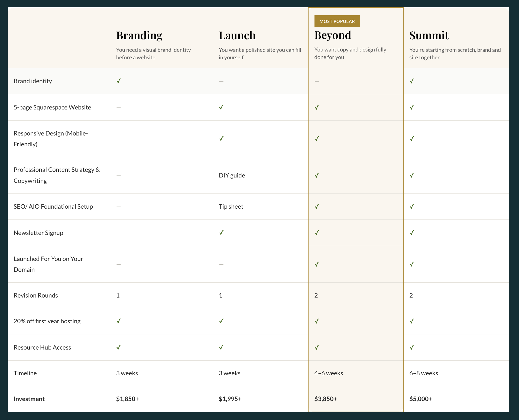
Task: Click 'You're starting from scratch' description
Action: [x=455, y=54]
